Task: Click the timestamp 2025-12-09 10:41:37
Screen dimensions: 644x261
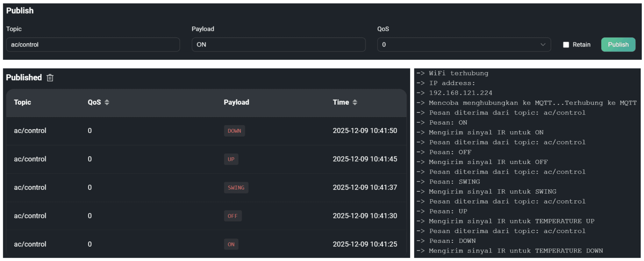Action: (365, 187)
